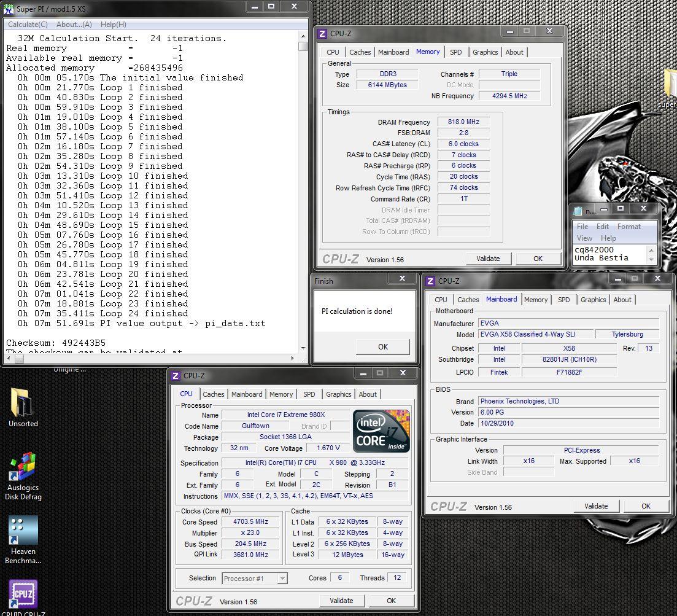Image resolution: width=677 pixels, height=616 pixels.
Task: Click OK in PI calculation Finish dialog
Action: point(383,347)
